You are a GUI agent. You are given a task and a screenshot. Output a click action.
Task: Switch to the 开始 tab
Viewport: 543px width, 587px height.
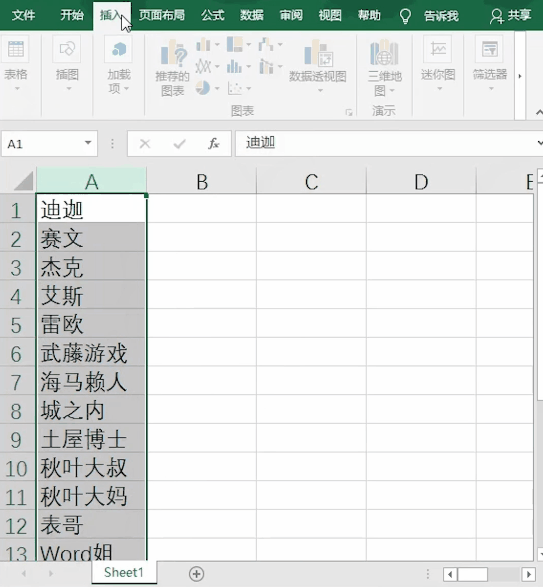[x=72, y=15]
